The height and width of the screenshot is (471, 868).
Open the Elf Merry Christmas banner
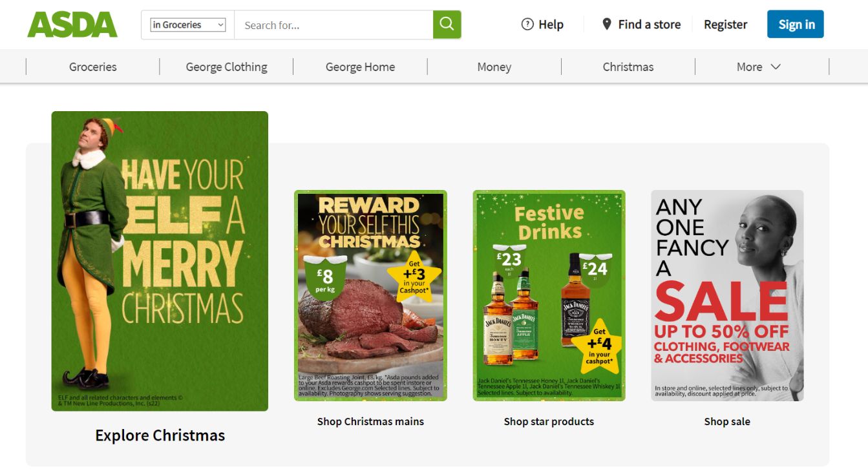tap(160, 261)
